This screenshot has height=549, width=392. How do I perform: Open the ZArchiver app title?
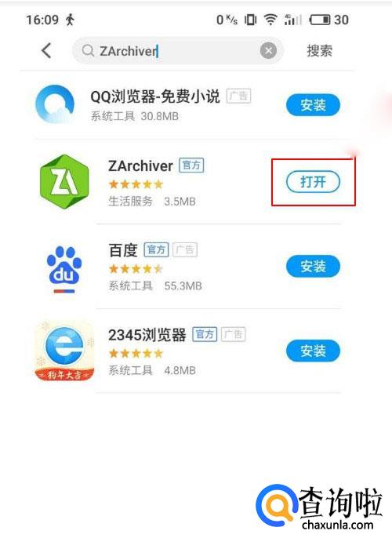tap(140, 166)
